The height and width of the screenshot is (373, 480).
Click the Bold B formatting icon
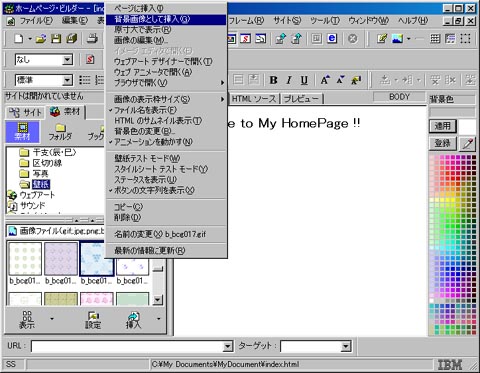coord(273,80)
